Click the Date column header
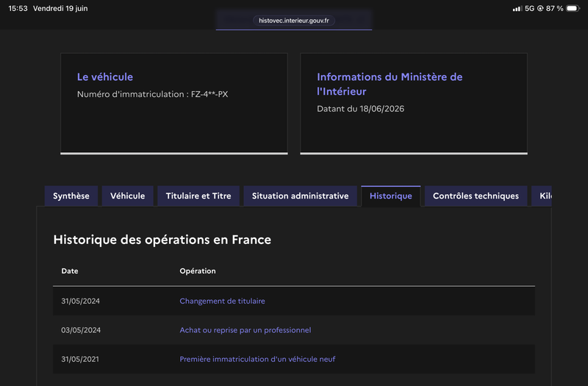This screenshot has height=386, width=588. [x=70, y=271]
